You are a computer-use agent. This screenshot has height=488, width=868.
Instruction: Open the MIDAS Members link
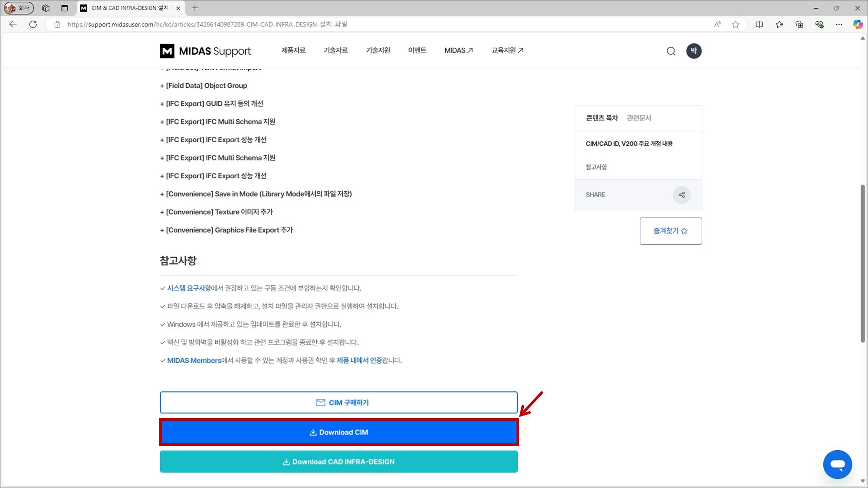[194, 360]
